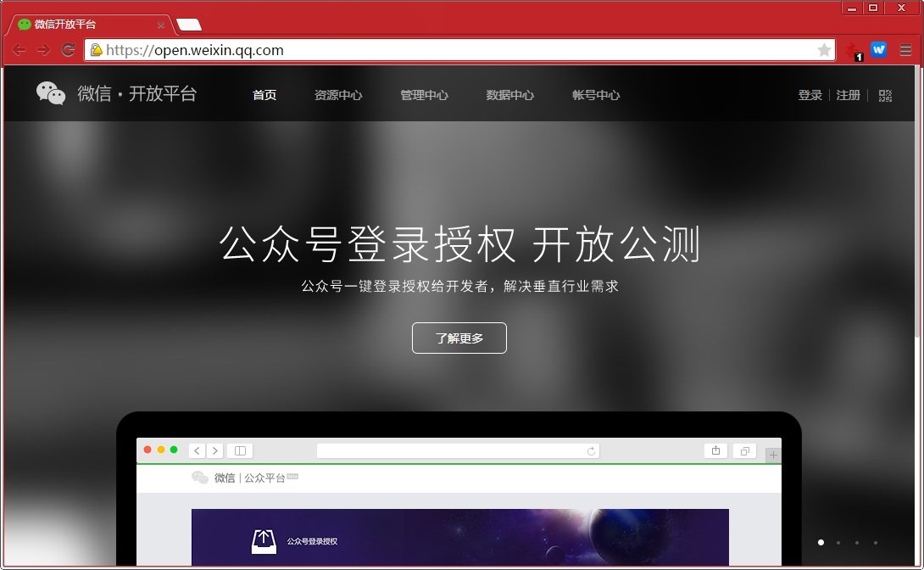
Task: Maximize the browser window
Action: pyautogui.click(x=873, y=8)
